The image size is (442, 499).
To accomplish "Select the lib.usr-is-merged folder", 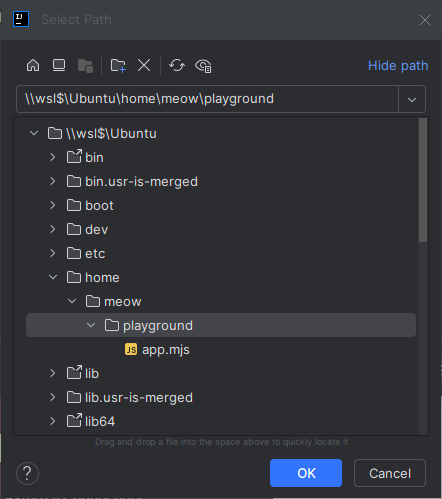I will click(x=139, y=398).
